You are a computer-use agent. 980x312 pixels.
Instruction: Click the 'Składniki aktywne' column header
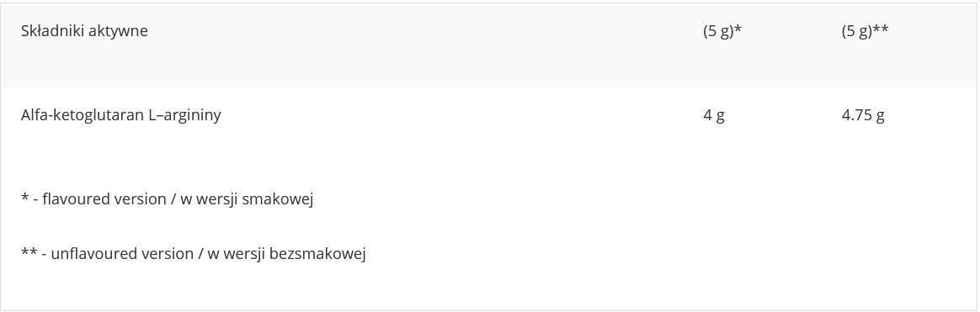coord(84,31)
